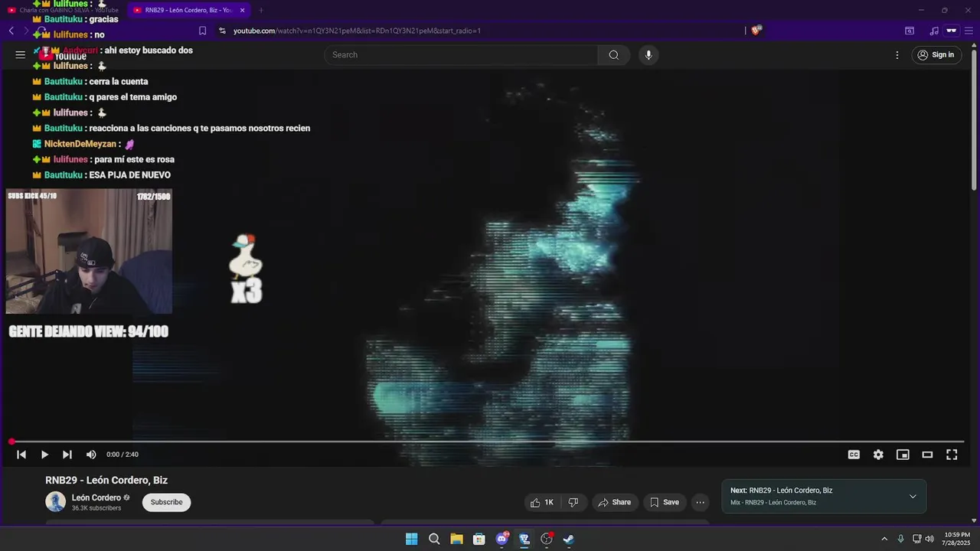
Task: Click the 0:00 / 2:40 time display
Action: (x=122, y=455)
